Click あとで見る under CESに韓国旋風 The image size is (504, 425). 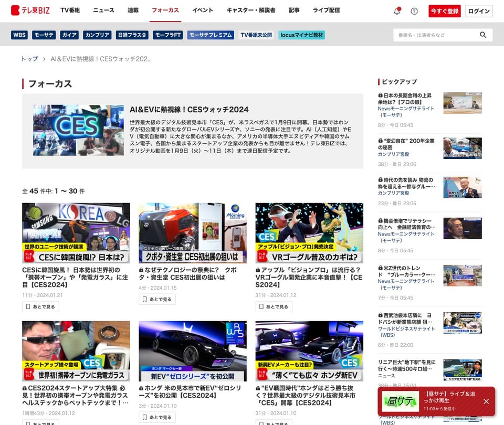[x=40, y=307]
